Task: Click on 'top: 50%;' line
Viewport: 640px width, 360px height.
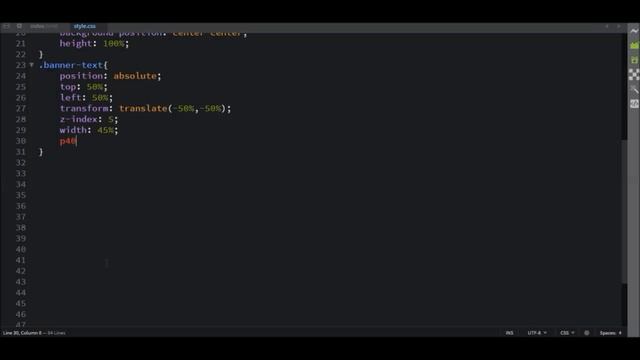Action: tap(83, 87)
